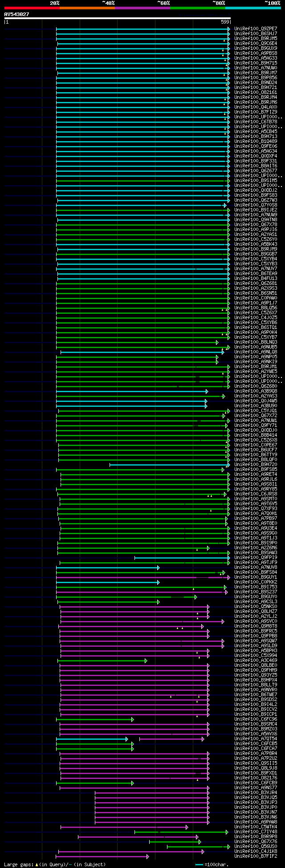Select label UniRef100_B9SMC4
Image resolution: width=285 pixels, height=868 pixels.
[x=255, y=724]
